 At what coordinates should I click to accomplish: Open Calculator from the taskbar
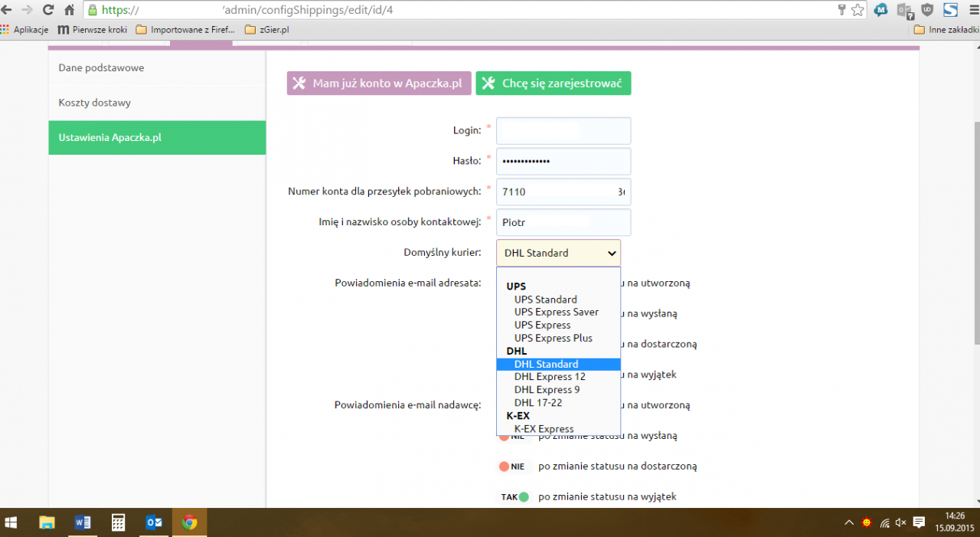click(x=118, y=522)
